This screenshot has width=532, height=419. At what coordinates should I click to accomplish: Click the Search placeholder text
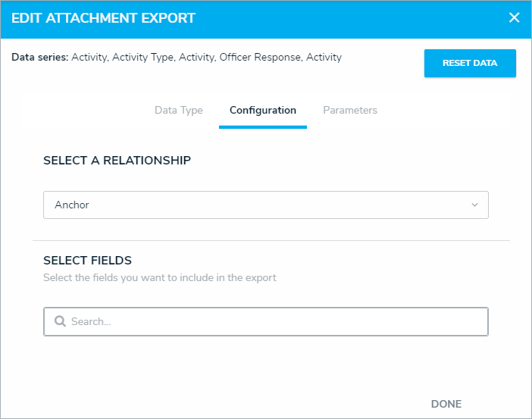pos(91,321)
